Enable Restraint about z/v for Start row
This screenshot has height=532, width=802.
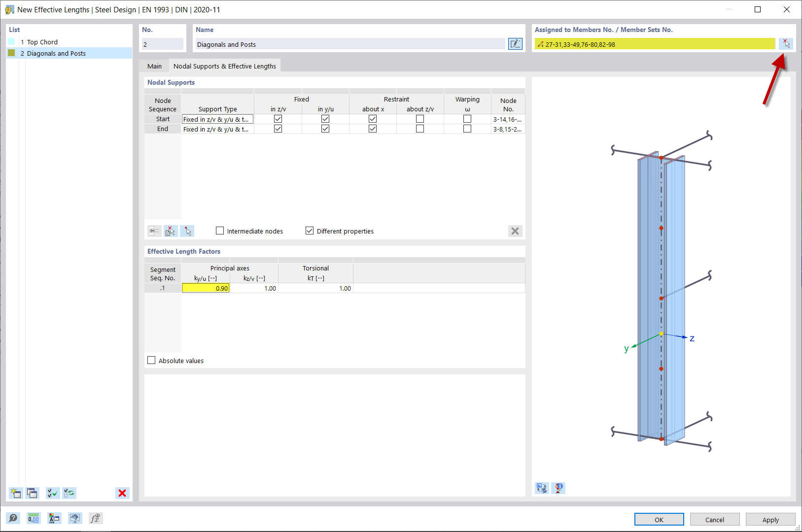coord(420,119)
